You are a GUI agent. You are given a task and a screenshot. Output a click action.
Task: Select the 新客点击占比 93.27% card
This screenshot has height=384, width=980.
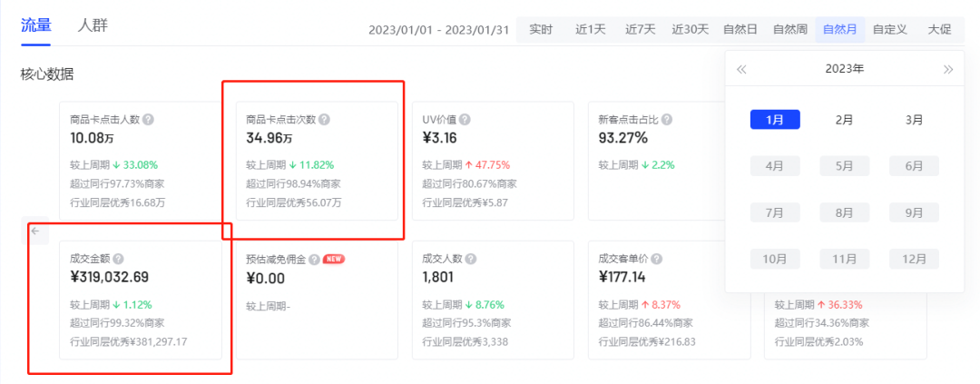[656, 161]
